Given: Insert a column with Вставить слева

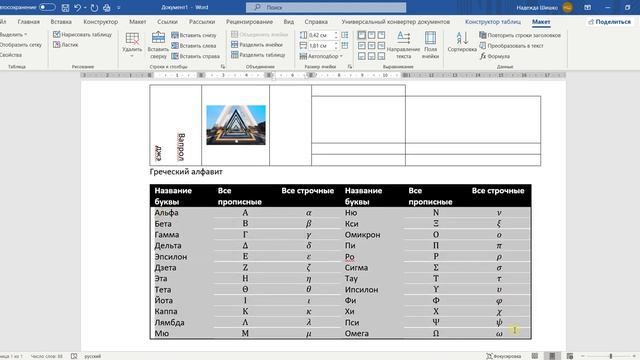Looking at the screenshot, I should tap(194, 46).
